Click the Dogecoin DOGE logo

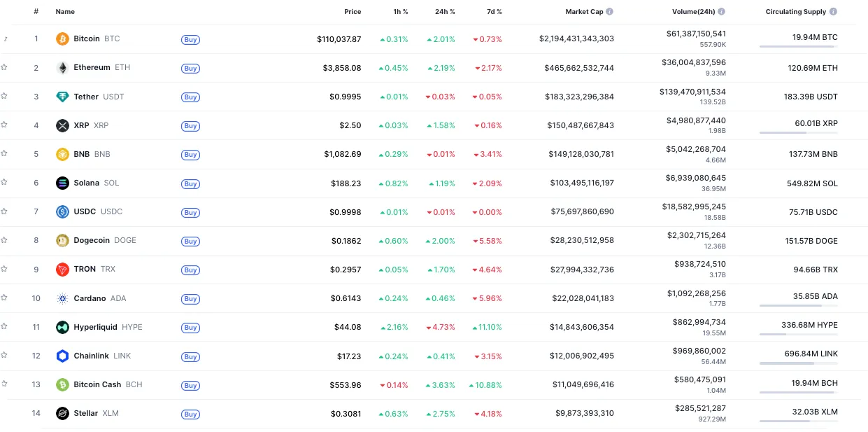pos(62,240)
